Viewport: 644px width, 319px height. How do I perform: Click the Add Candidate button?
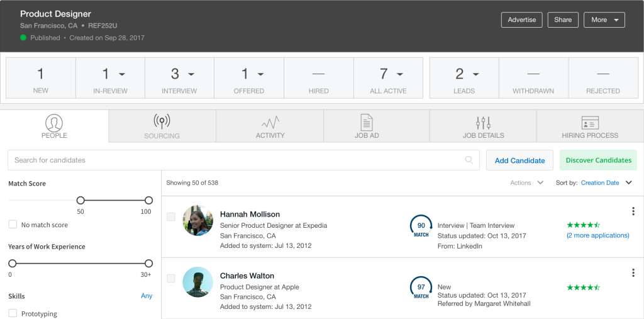tap(519, 160)
